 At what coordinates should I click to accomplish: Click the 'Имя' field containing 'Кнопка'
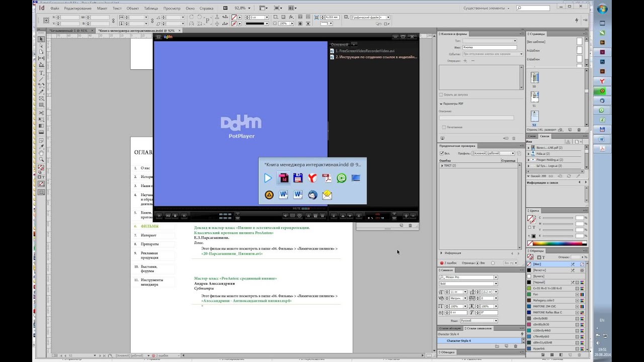489,47
